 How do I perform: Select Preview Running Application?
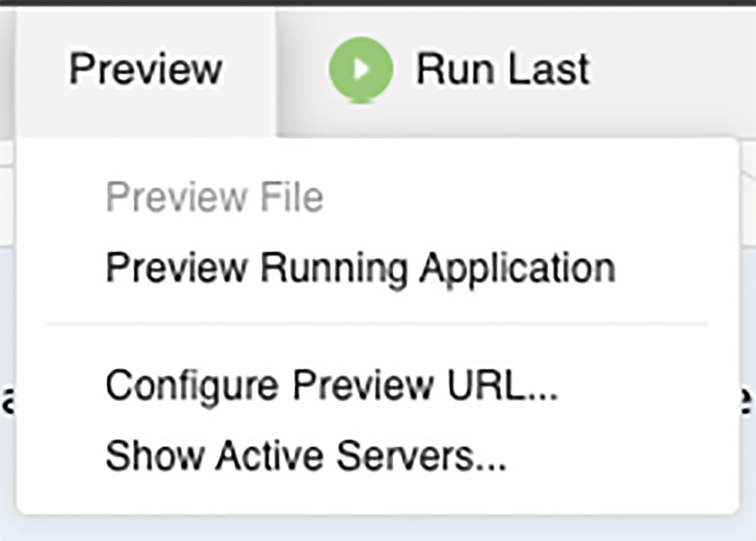(x=360, y=267)
